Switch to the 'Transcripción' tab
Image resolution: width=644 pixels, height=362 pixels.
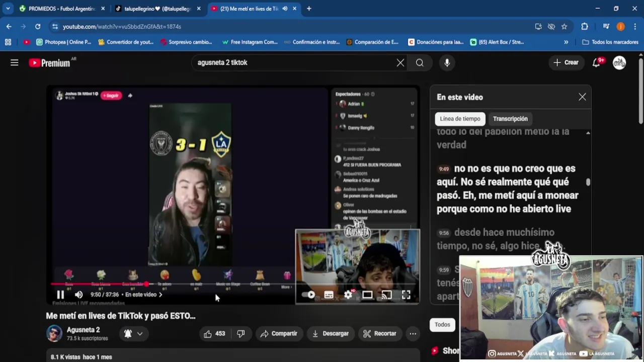[x=510, y=119]
